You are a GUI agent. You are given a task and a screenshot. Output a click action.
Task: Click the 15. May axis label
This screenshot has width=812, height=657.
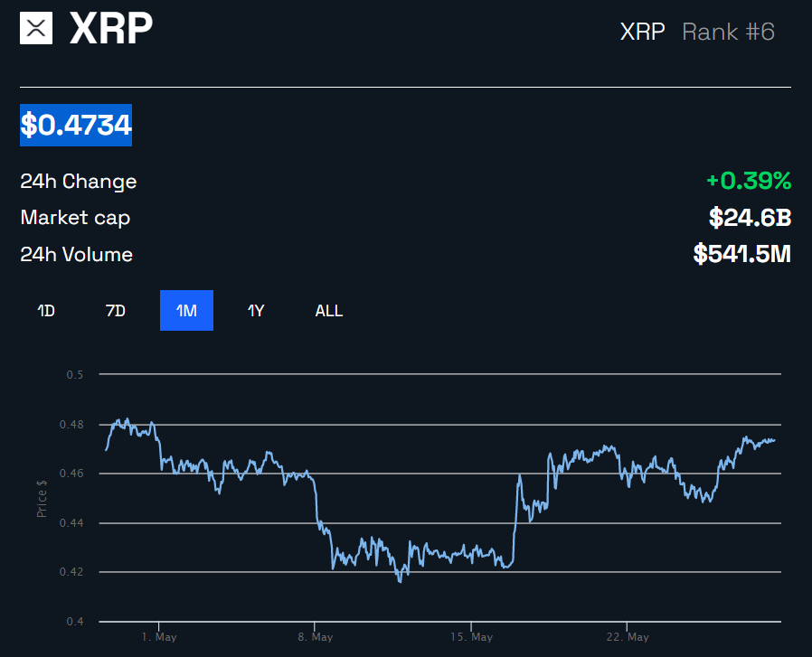tap(471, 637)
